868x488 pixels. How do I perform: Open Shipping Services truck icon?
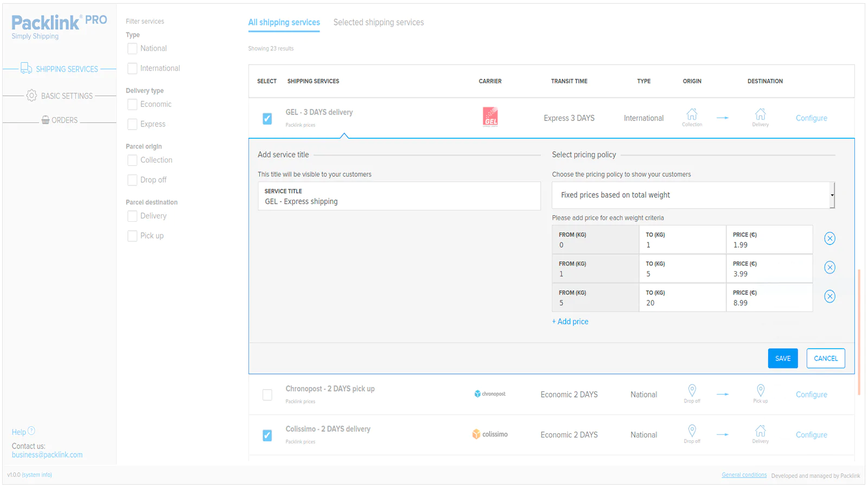pyautogui.click(x=26, y=68)
